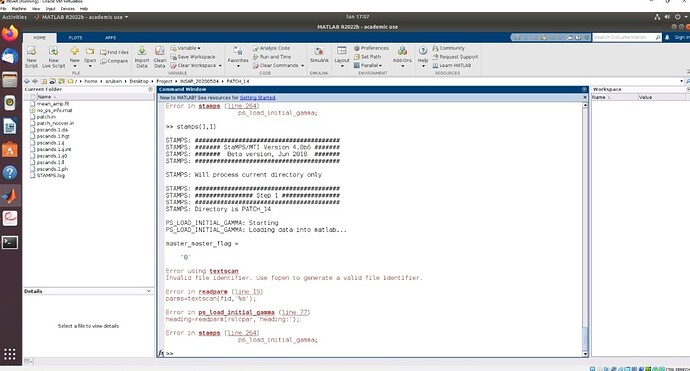This screenshot has height=371, width=690.
Task: Switch to the PLOTS tab
Action: [x=75, y=38]
